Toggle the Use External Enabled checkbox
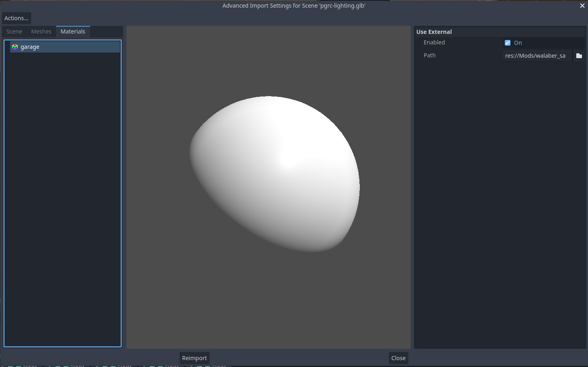This screenshot has width=588, height=367. (x=508, y=43)
